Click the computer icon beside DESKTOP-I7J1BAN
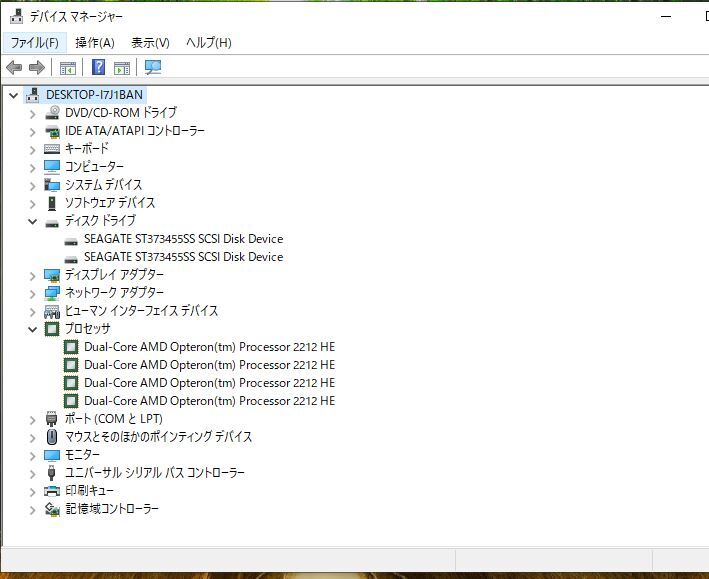 pyautogui.click(x=33, y=95)
